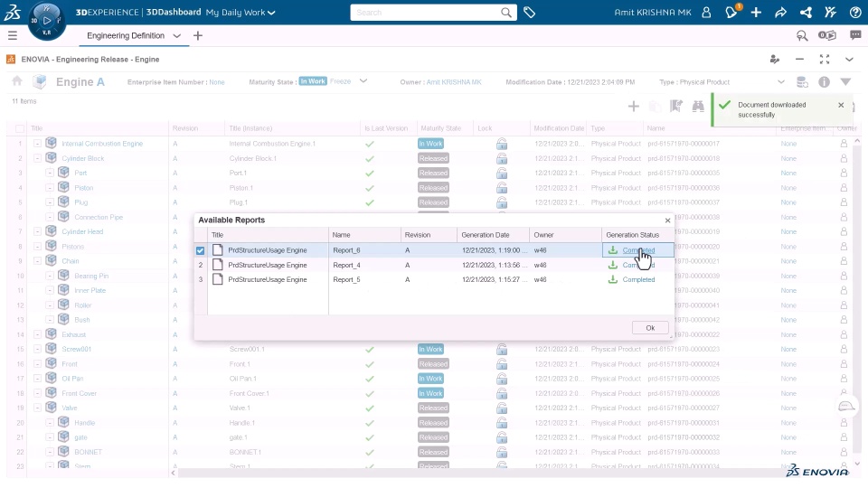Screen dimensions: 868x488
Task: Click In Work badge for Screw001
Action: 430,349
